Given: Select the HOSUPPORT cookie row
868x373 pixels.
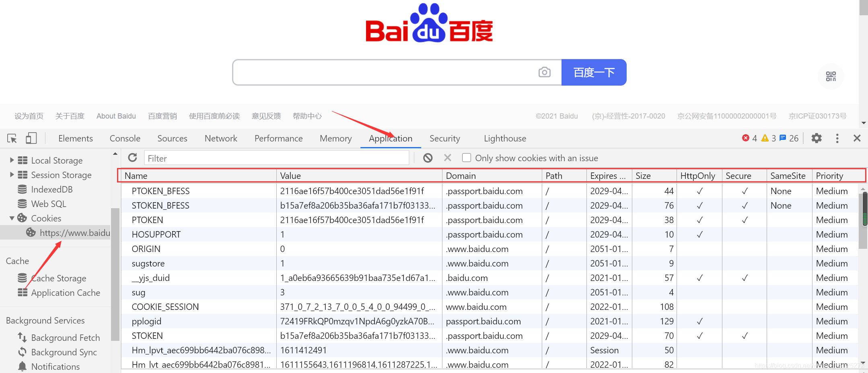Looking at the screenshot, I should pos(490,234).
